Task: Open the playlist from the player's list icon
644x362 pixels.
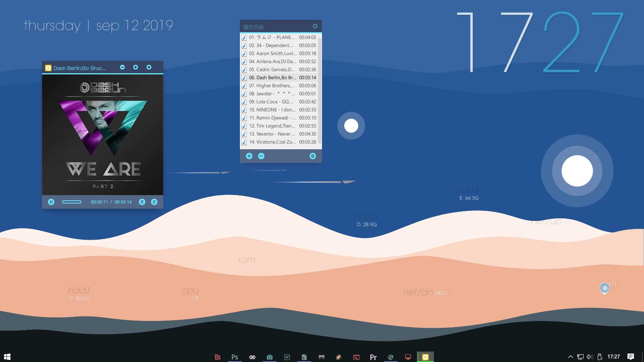Action: click(142, 202)
